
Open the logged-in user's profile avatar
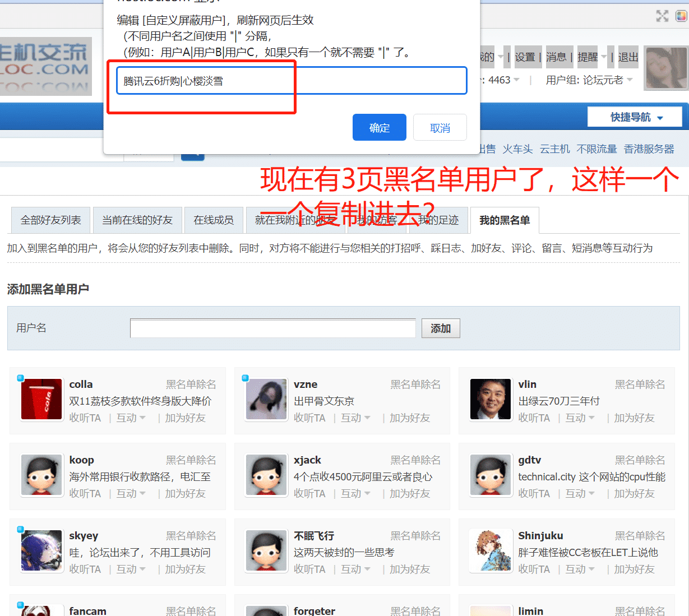666,68
